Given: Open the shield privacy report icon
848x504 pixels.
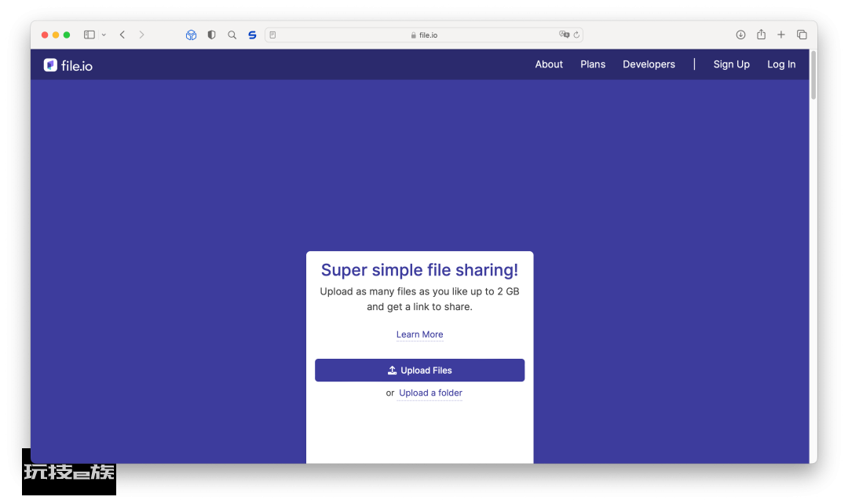Looking at the screenshot, I should 211,35.
